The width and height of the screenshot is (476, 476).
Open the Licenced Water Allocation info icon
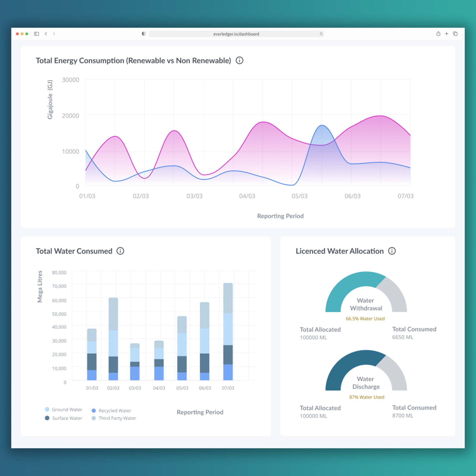(x=392, y=251)
